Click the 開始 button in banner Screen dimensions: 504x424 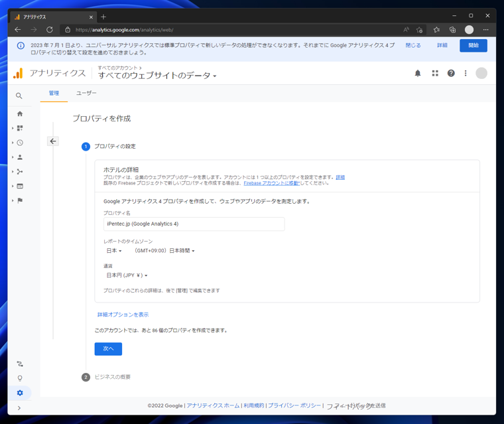coord(473,45)
